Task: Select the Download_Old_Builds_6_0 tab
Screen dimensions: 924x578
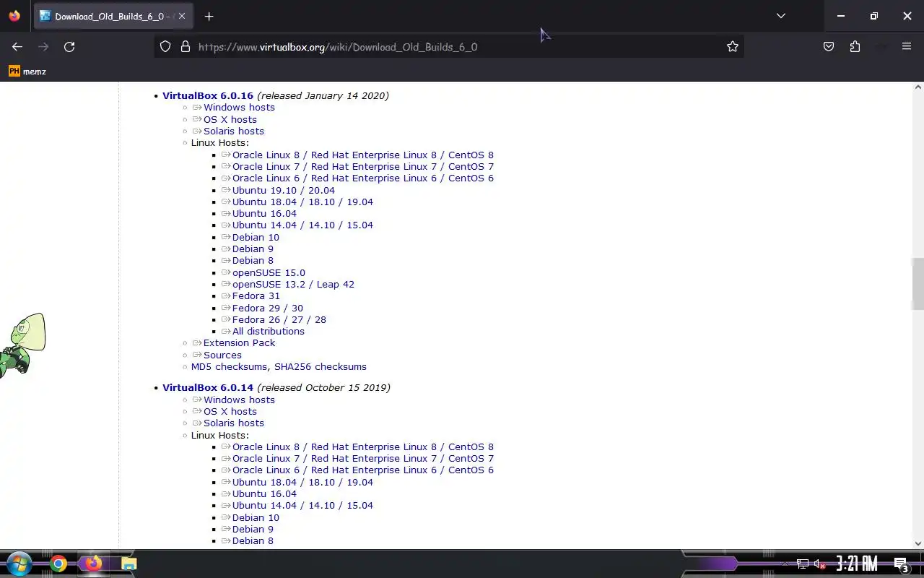Action: [x=113, y=16]
